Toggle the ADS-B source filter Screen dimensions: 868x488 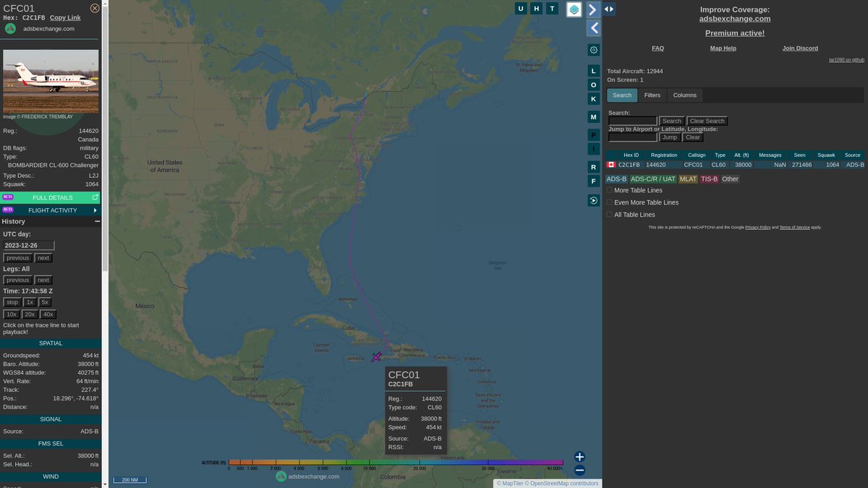click(x=616, y=179)
